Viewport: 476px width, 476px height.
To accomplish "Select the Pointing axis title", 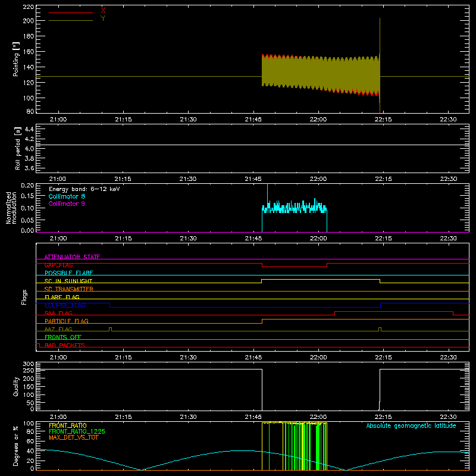I will point(16,59).
